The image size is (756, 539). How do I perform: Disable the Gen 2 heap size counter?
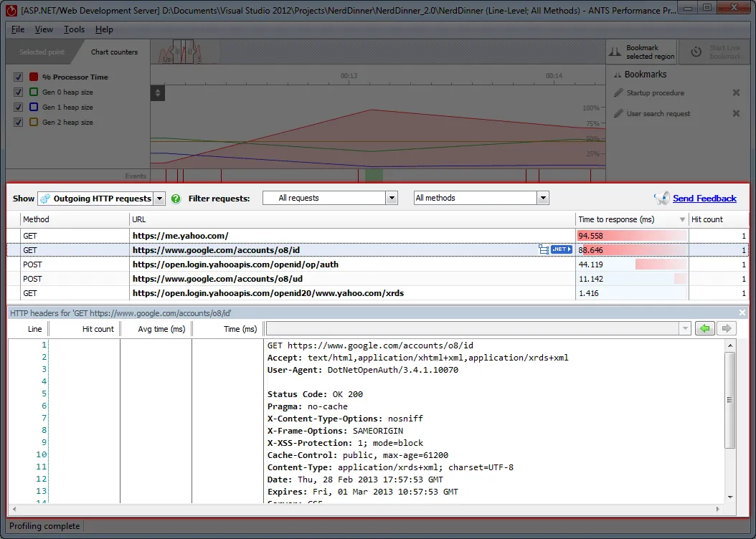pyautogui.click(x=17, y=122)
